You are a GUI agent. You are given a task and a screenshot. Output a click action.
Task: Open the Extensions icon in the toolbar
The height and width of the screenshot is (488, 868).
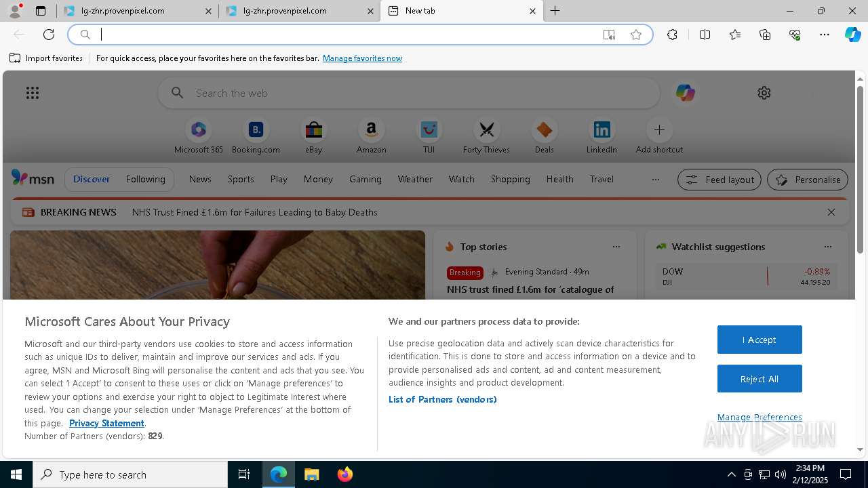click(672, 35)
